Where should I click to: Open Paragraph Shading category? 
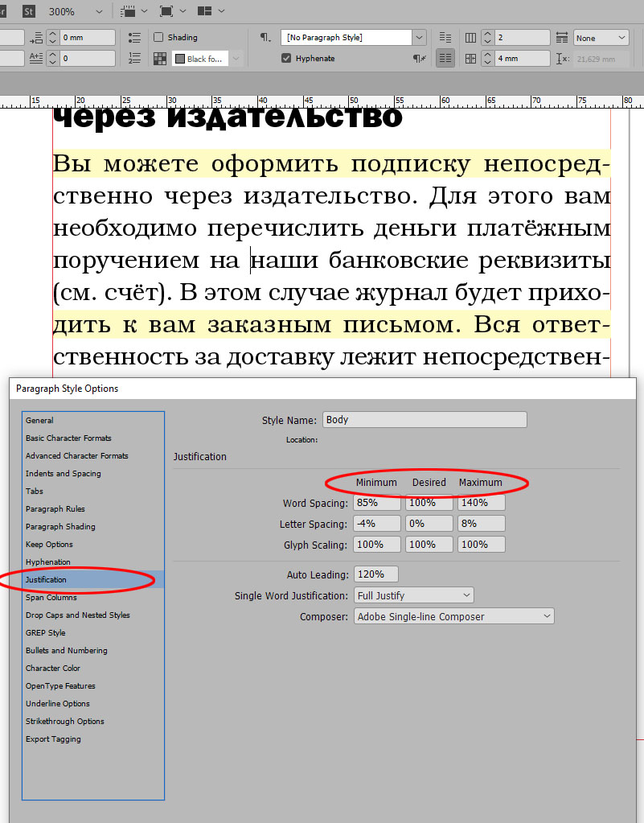click(x=93, y=526)
